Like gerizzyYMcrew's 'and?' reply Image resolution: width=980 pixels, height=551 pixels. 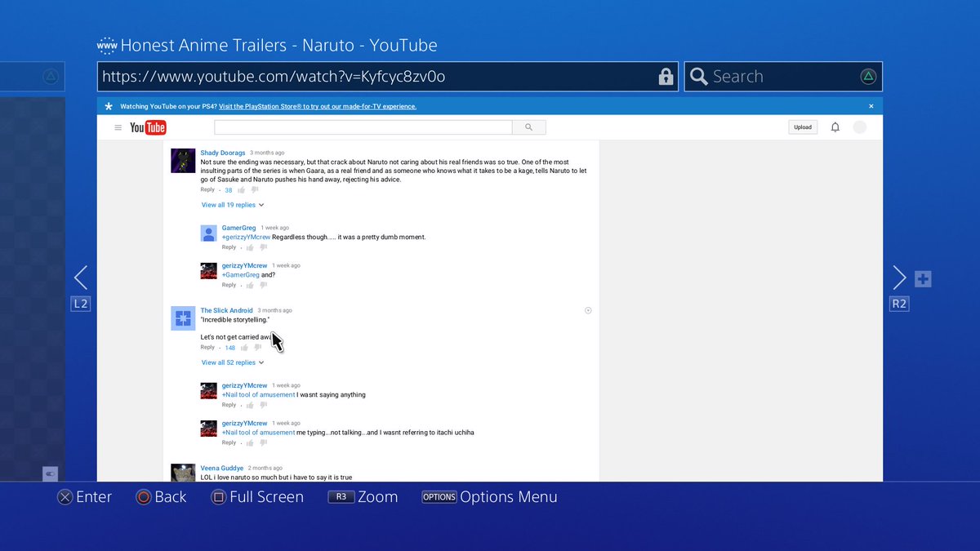coord(250,285)
